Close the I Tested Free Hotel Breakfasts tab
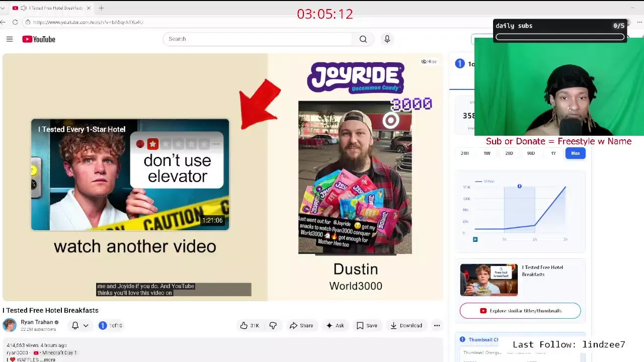This screenshot has height=362, width=644. click(89, 8)
